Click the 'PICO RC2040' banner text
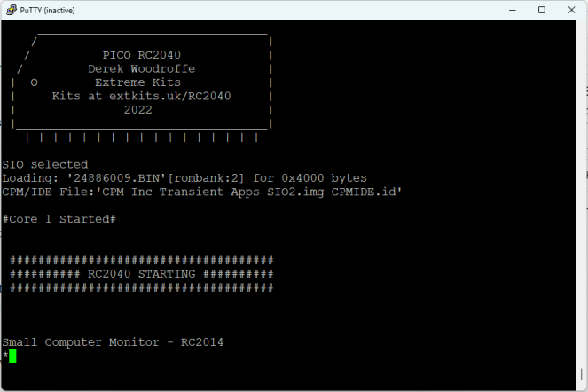Screen dimensions: 588x392 141,55
